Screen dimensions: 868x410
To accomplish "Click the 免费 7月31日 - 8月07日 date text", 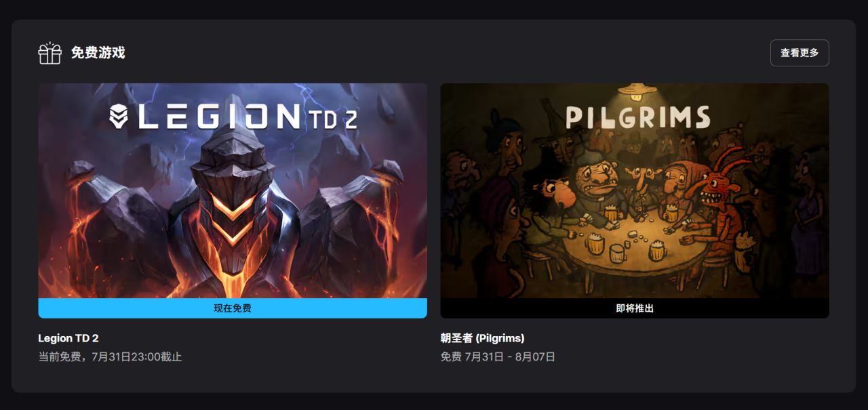I will click(x=498, y=356).
